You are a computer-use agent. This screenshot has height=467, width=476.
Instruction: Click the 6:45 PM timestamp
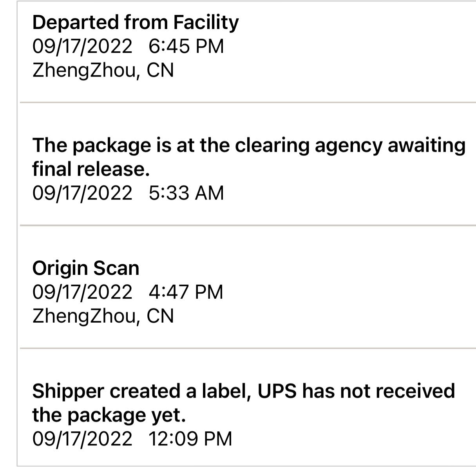186,46
